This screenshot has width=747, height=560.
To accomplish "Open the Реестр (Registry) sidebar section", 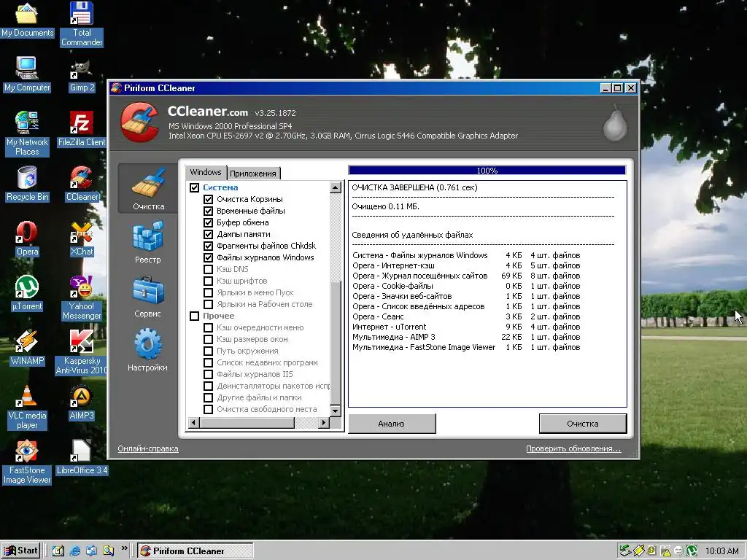I will coord(147,242).
